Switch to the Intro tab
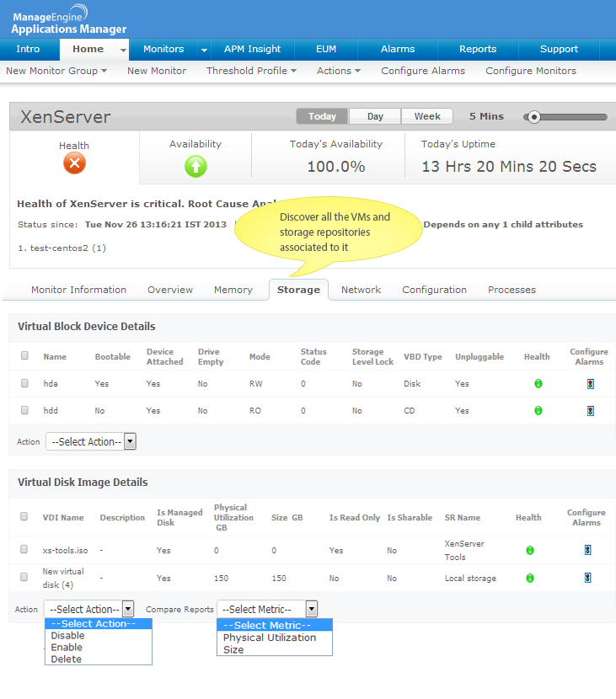Viewport: 616px width, 699px height. 28,49
